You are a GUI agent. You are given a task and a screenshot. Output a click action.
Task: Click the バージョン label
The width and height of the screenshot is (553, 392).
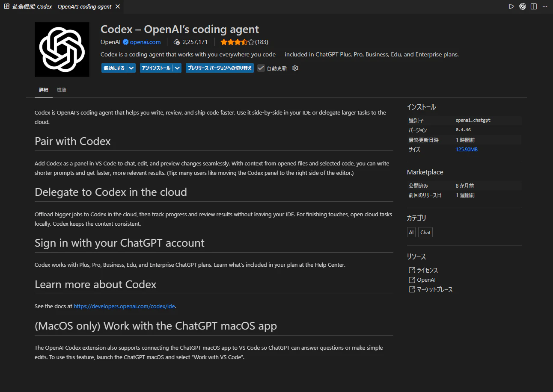coord(418,130)
